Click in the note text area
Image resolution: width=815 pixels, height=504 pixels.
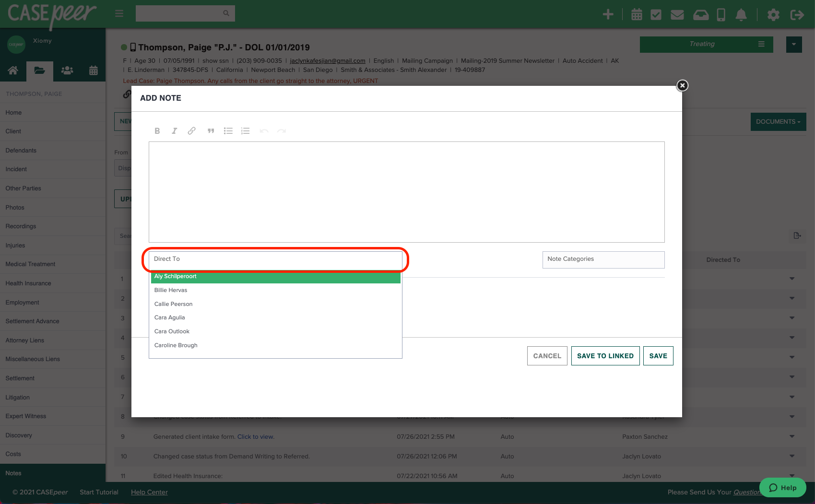point(406,192)
